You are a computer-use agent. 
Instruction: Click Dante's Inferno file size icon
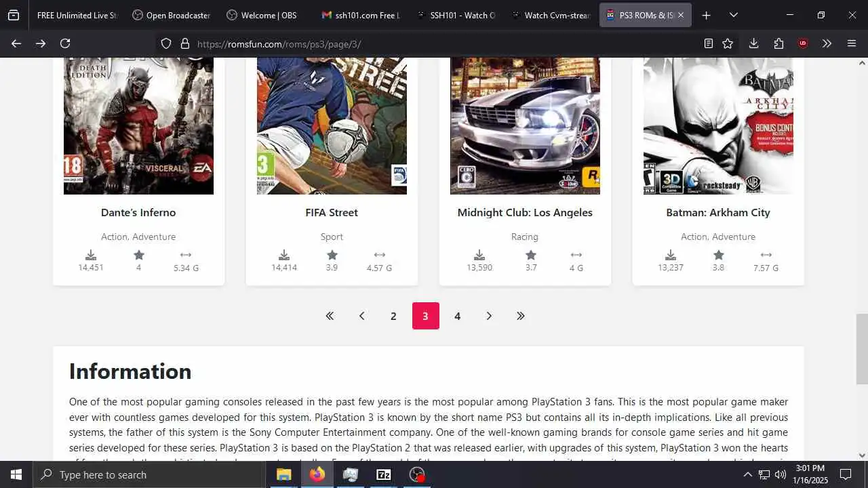coord(186,255)
